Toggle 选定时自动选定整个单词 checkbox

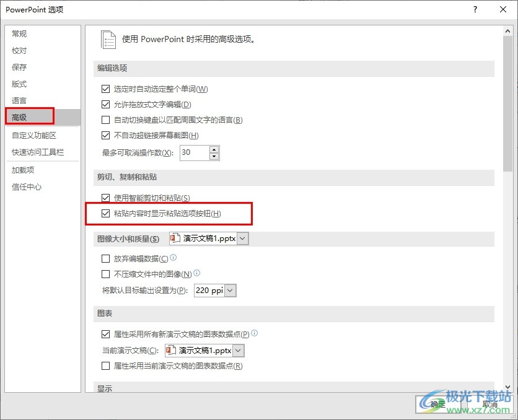pyautogui.click(x=106, y=89)
